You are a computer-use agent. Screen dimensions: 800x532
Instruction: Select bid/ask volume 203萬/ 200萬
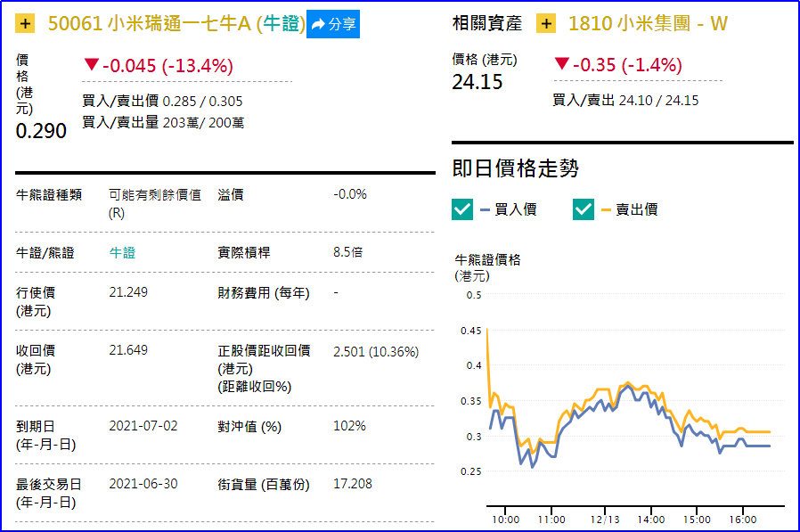[203, 123]
